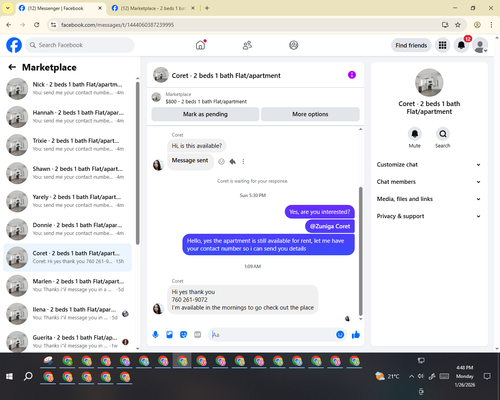This screenshot has width=500, height=400.
Task: Open the Home feed icon
Action: 200,45
